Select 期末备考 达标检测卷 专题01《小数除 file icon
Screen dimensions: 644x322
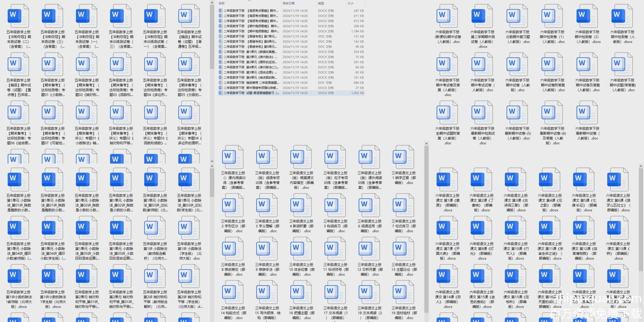click(x=52, y=64)
